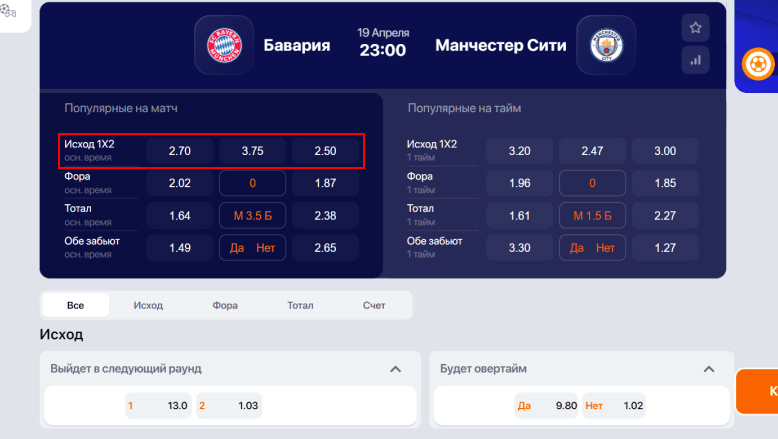The image size is (778, 439).
Task: Collapse the Выйдет в следующий раунд section
Action: pyautogui.click(x=395, y=369)
